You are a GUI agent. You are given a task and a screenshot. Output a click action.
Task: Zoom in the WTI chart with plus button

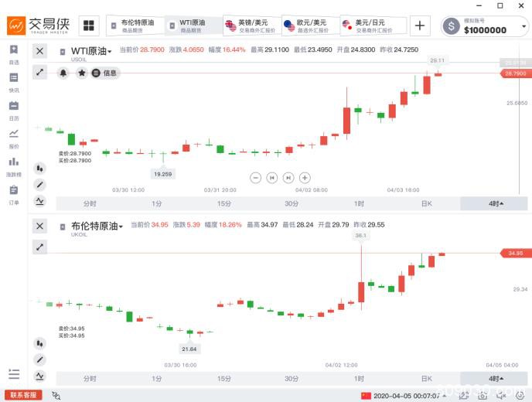click(x=305, y=178)
